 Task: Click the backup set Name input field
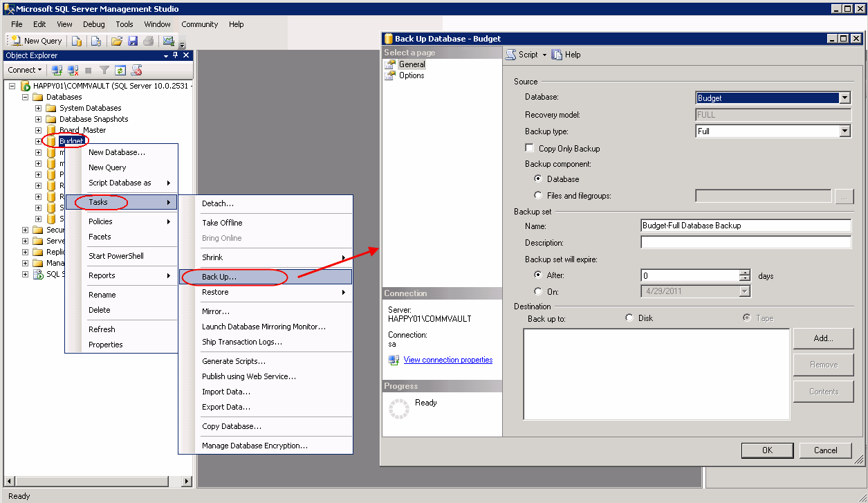coord(746,226)
